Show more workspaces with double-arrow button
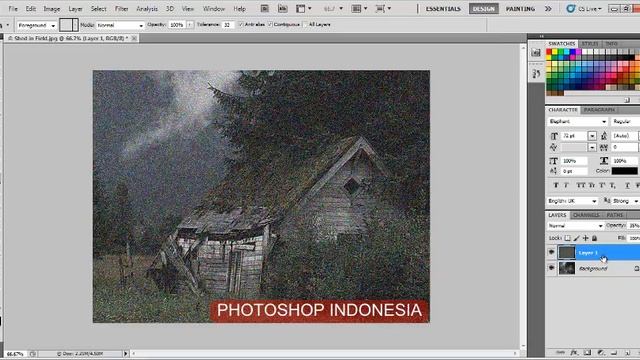The width and height of the screenshot is (640, 360). tap(548, 9)
